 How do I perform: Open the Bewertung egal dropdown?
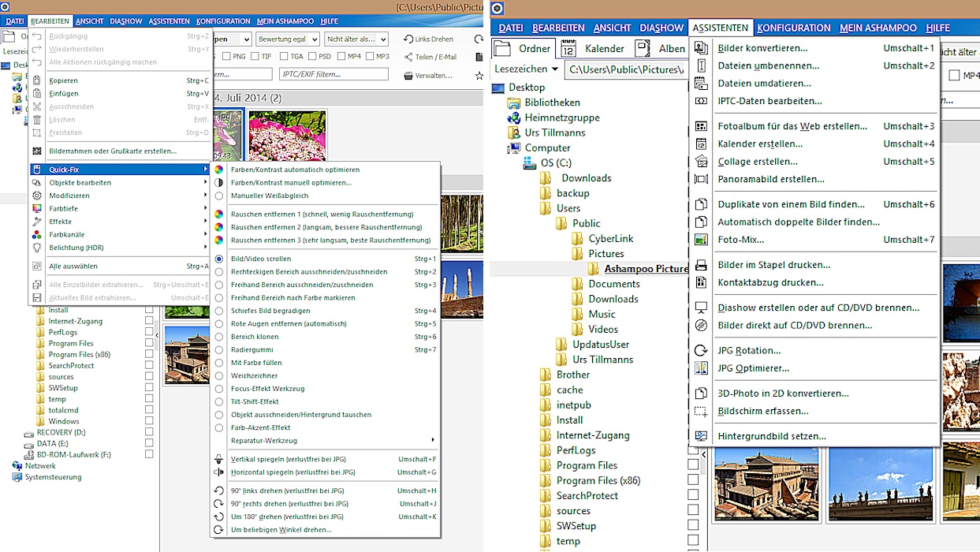[287, 39]
